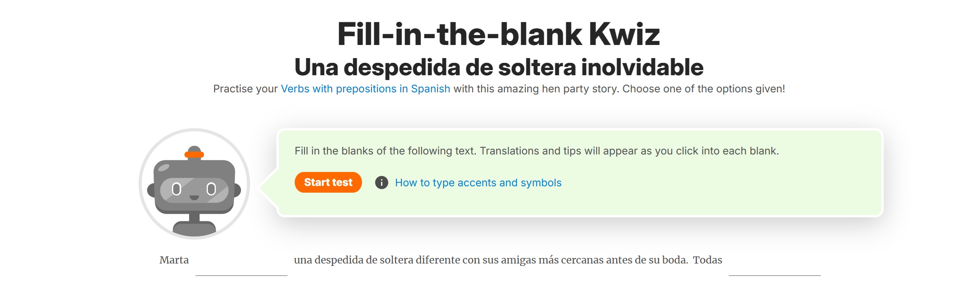Click the phrase Choose one of the options given
The height and width of the screenshot is (287, 980).
pos(703,89)
